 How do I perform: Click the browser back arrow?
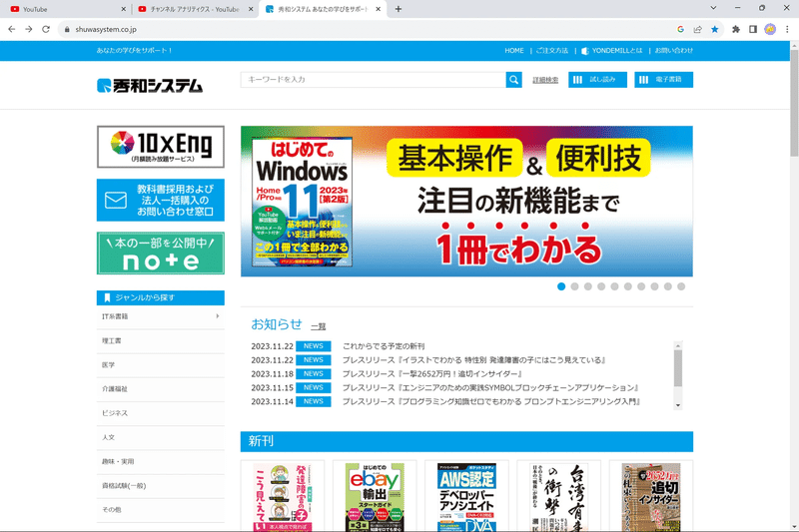[12, 30]
